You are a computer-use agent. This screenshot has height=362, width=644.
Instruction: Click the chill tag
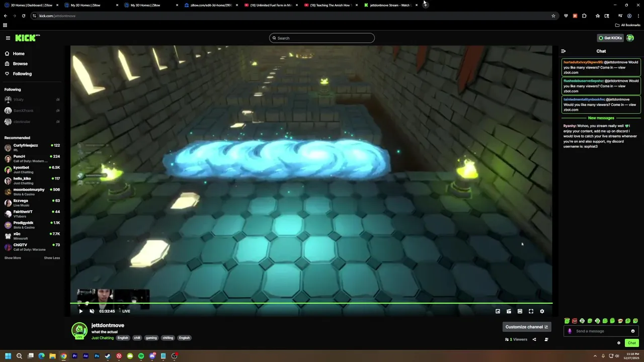(x=137, y=338)
